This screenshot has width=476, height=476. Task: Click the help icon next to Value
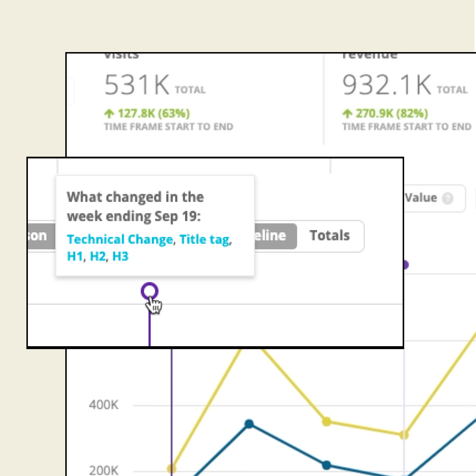click(447, 198)
